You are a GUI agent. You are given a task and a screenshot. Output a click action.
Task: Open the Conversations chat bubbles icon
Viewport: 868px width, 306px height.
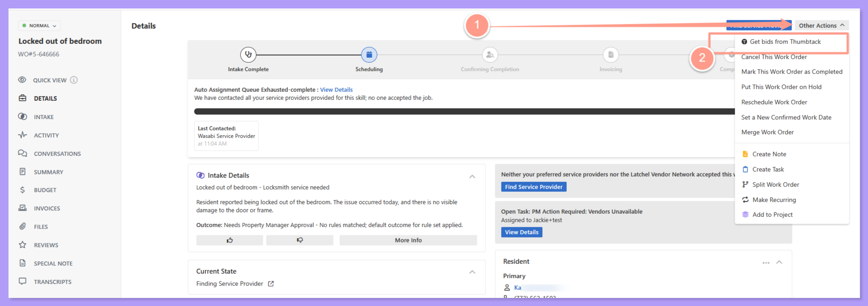coord(22,153)
